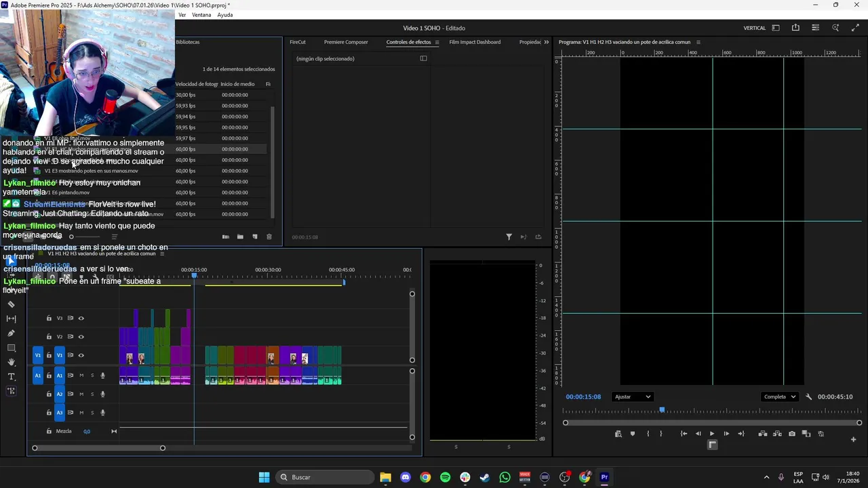Click the New Item icon in Project panel
This screenshot has width=868, height=488.
coord(255,237)
